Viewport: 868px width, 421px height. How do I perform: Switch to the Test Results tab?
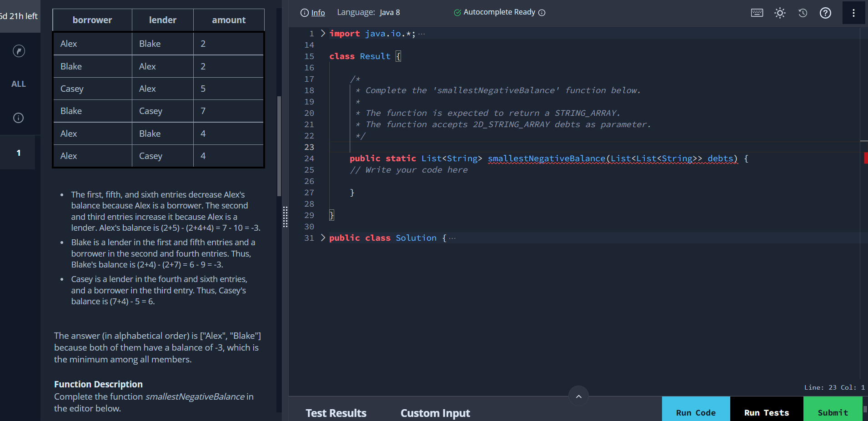point(336,413)
